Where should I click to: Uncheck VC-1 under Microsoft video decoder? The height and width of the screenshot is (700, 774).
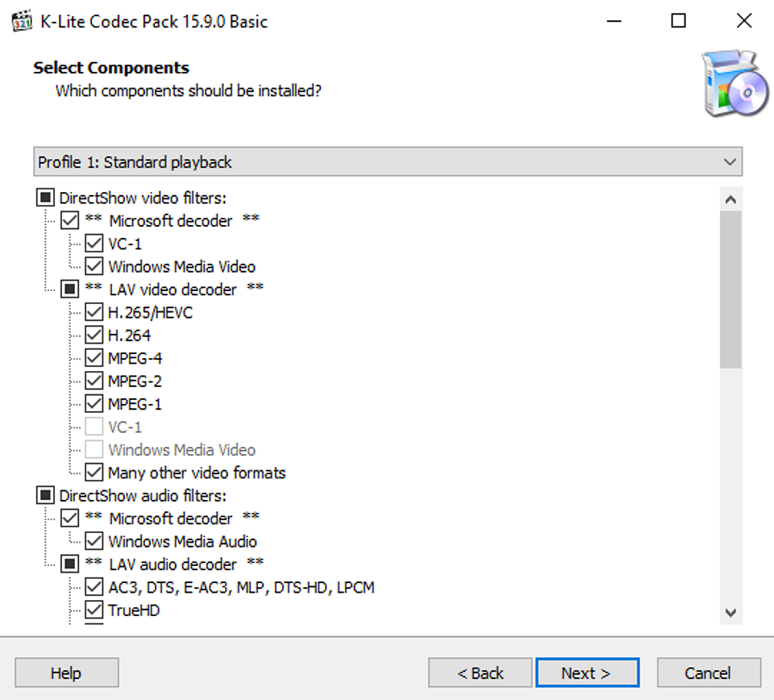point(94,244)
